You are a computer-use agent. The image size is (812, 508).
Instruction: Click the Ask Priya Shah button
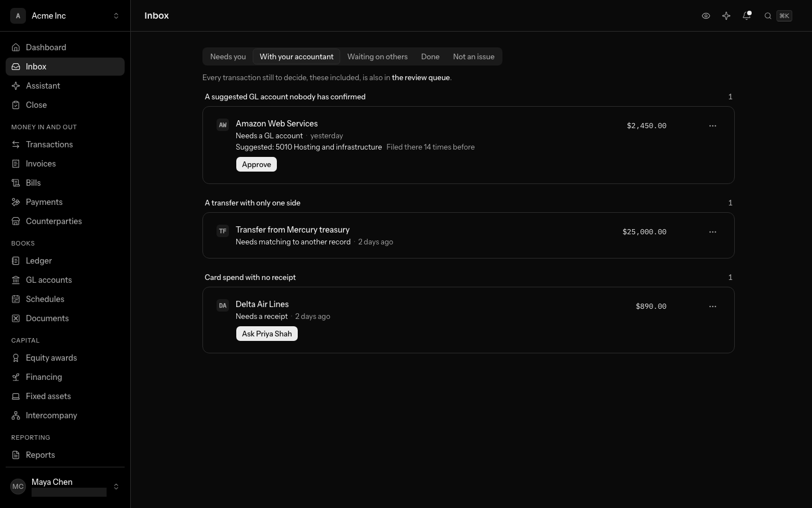click(x=267, y=334)
